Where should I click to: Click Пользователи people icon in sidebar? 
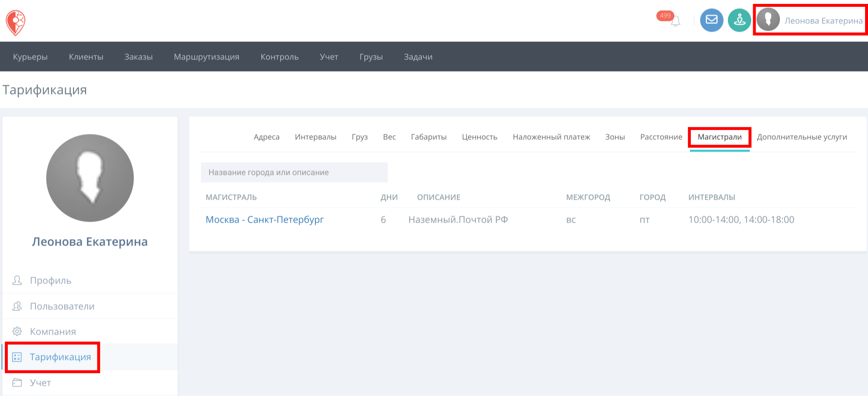[x=17, y=306]
